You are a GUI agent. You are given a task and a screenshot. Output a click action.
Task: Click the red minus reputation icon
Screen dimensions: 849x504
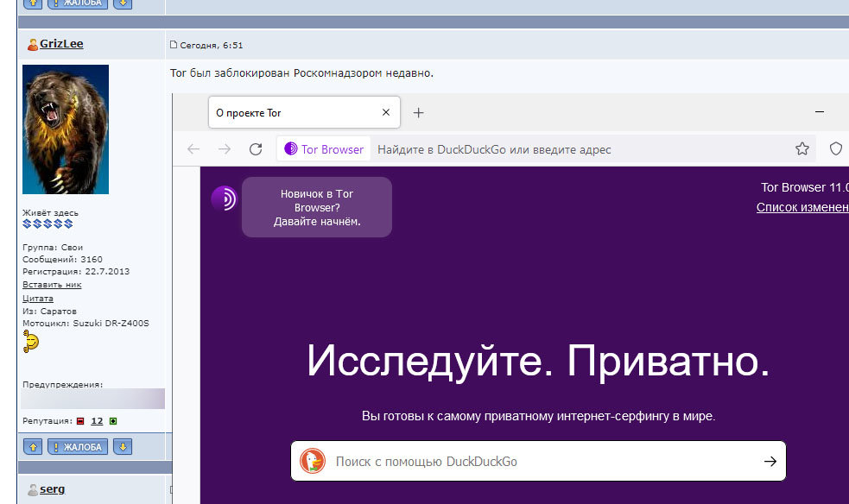(x=79, y=421)
